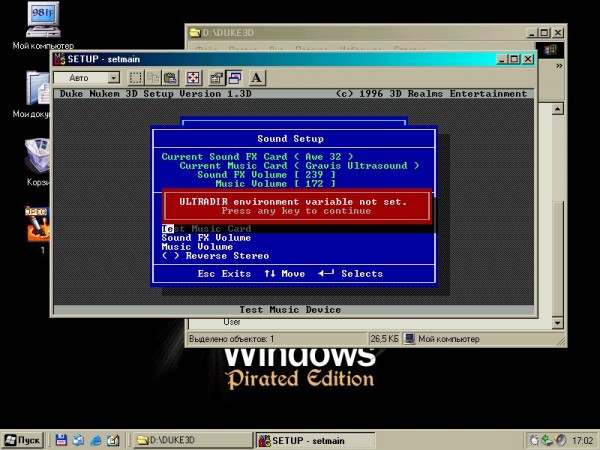Switch to D:\DUKE3D taskbar button
The height and width of the screenshot is (450, 600).
click(x=191, y=440)
